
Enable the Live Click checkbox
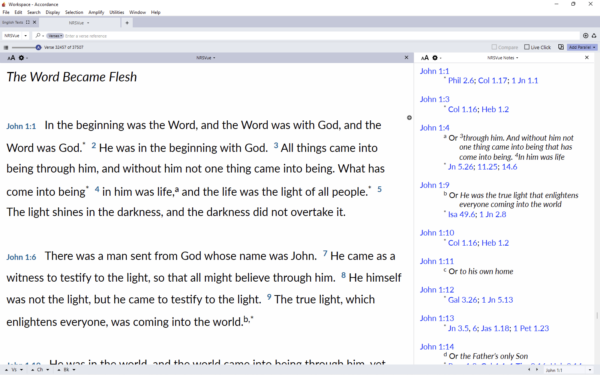point(527,47)
